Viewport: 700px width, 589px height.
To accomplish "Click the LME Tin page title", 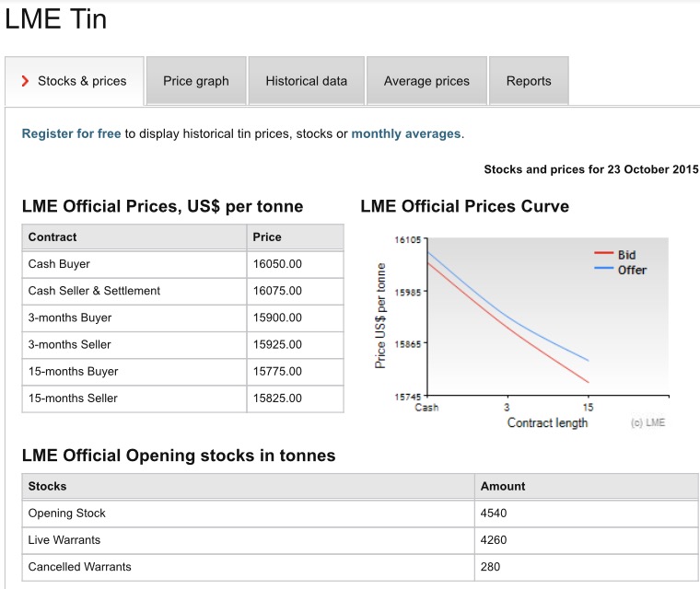I will [x=56, y=18].
